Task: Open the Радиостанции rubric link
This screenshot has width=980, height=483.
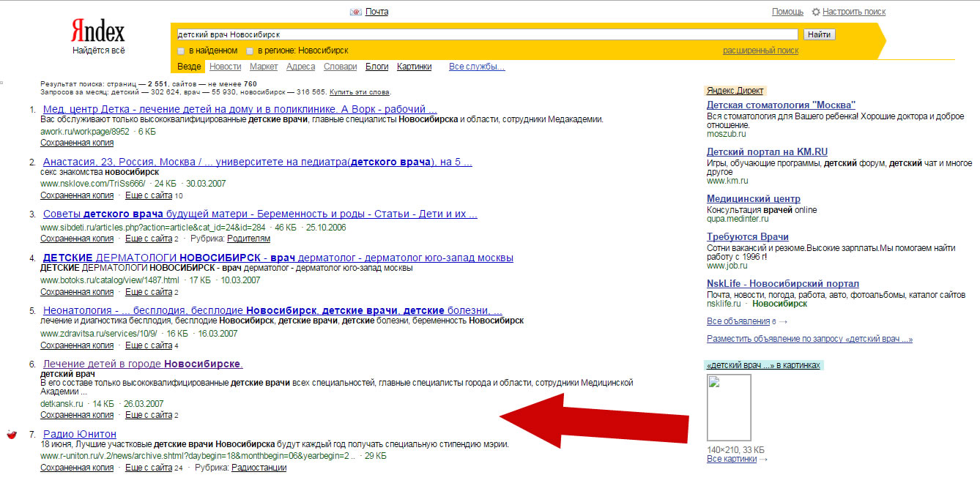Action: (x=259, y=468)
